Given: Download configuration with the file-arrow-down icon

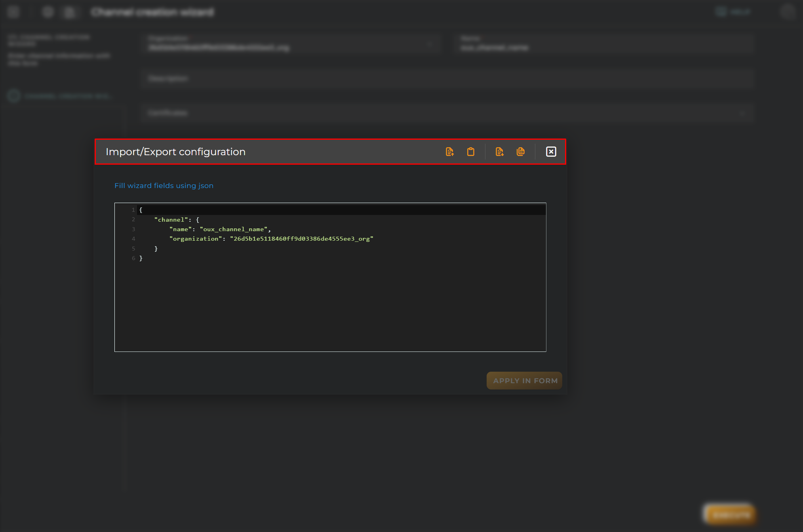Looking at the screenshot, I should (x=499, y=152).
